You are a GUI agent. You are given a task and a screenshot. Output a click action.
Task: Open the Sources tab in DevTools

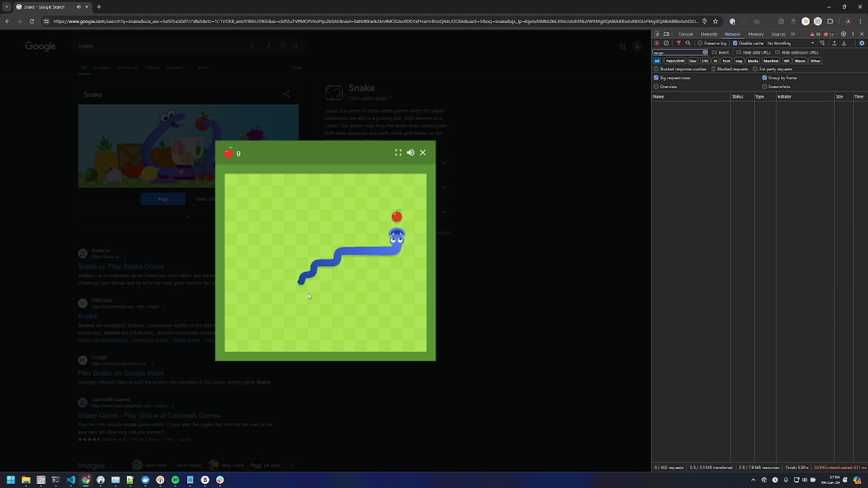pos(778,34)
